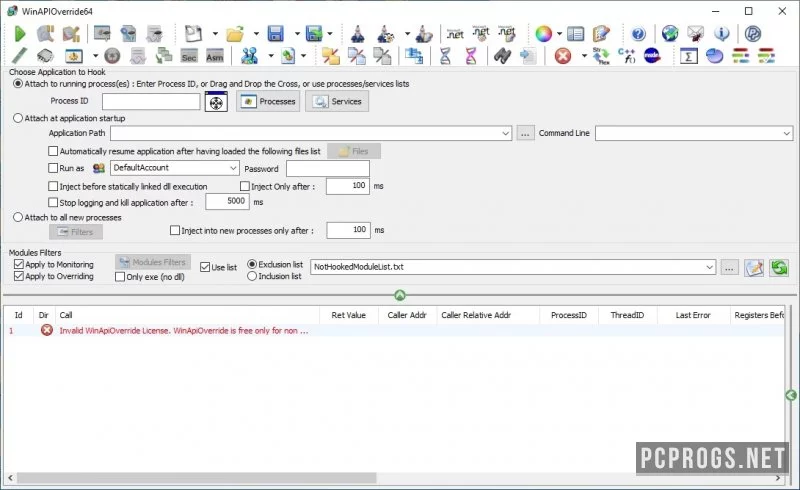Click the envelope with bug icon
The height and width of the screenshot is (490, 800).
tap(695, 34)
